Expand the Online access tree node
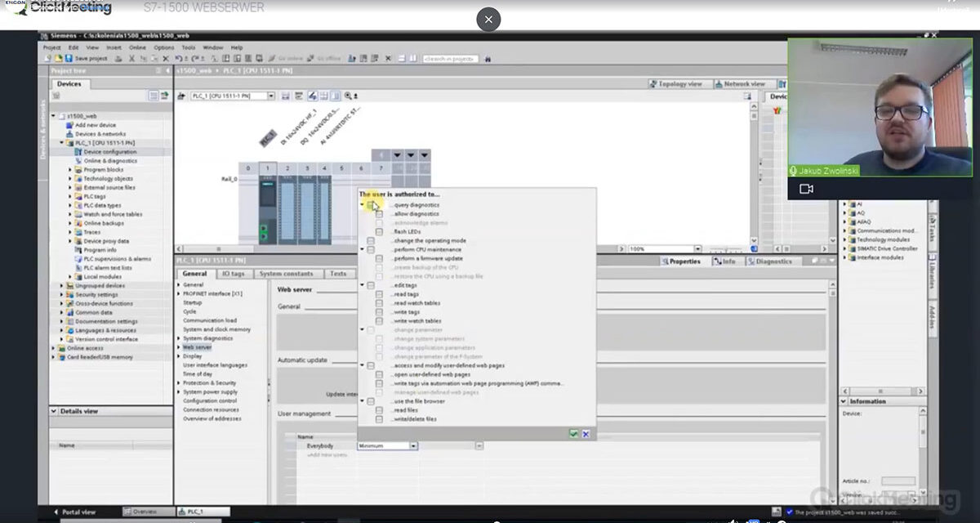This screenshot has height=523, width=980. click(x=54, y=348)
